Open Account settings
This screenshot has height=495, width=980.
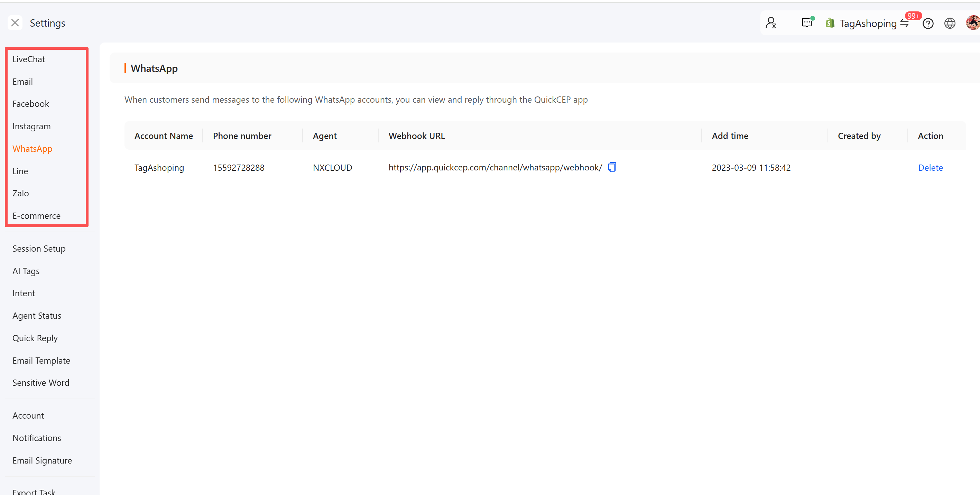[x=28, y=415]
